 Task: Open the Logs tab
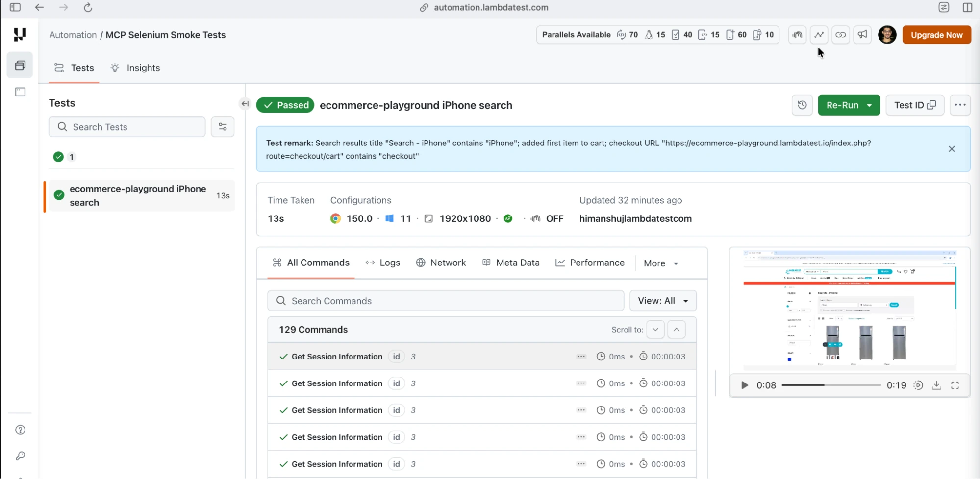(x=382, y=263)
